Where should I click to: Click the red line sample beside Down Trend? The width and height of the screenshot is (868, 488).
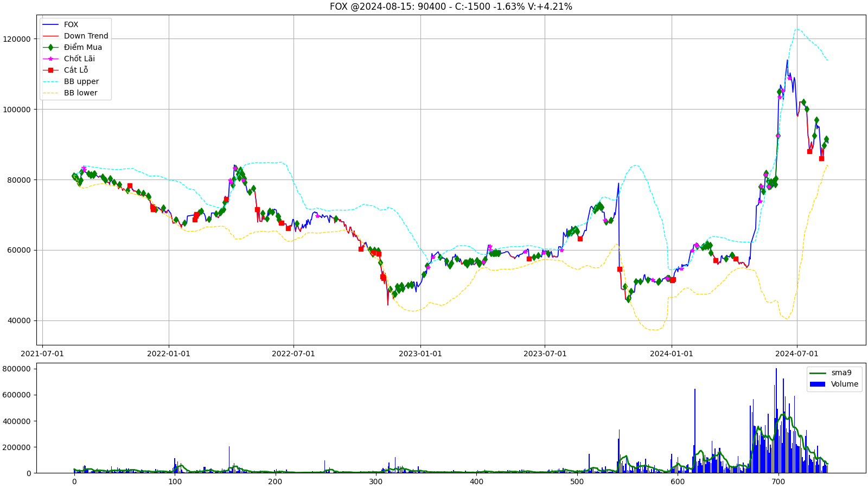50,36
